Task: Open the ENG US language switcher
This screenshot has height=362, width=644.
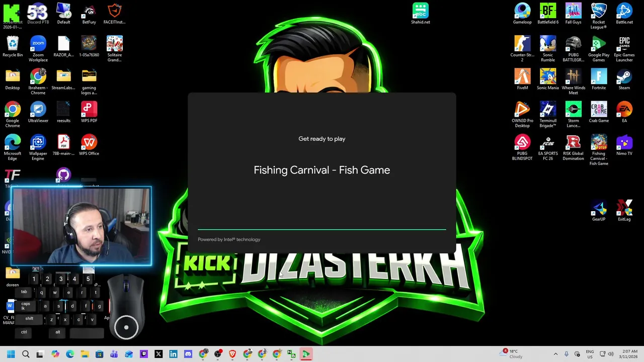Action: [590, 354]
